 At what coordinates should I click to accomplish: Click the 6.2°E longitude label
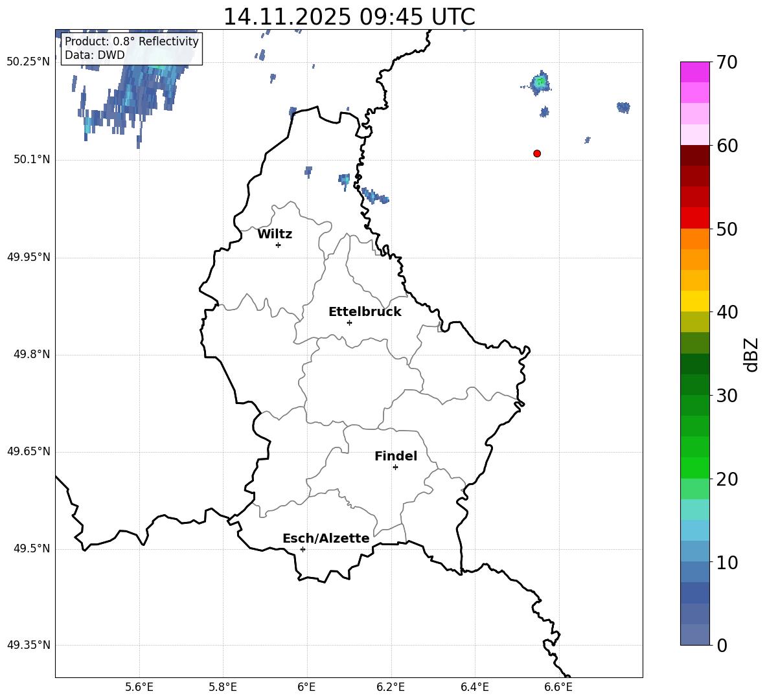pos(391,687)
